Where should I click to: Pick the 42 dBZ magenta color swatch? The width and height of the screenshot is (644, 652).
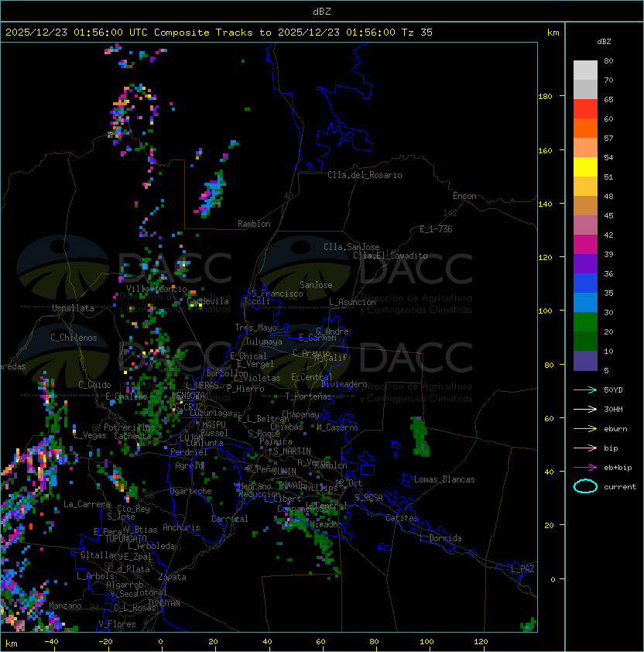pyautogui.click(x=585, y=245)
